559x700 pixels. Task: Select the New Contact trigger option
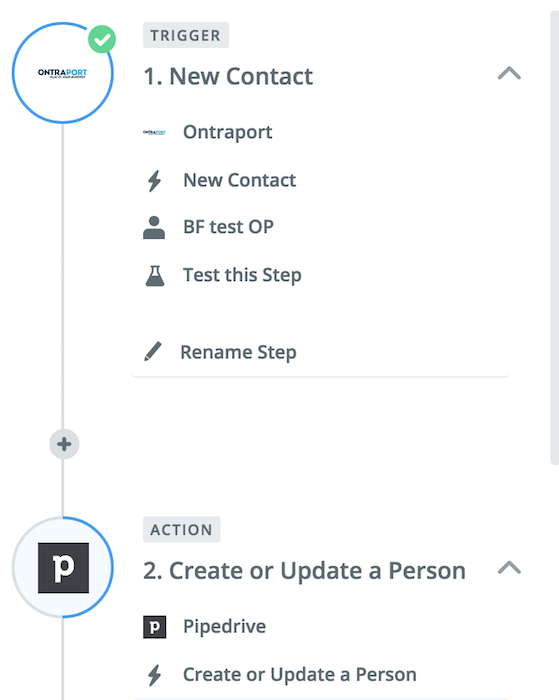coord(321,180)
